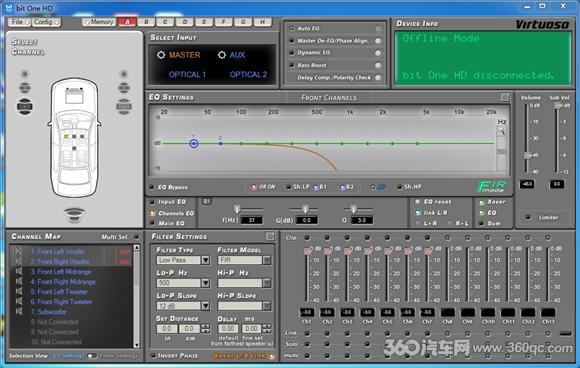The image size is (580, 368).
Task: Click the G(dB) value field
Action: pyautogui.click(x=307, y=220)
